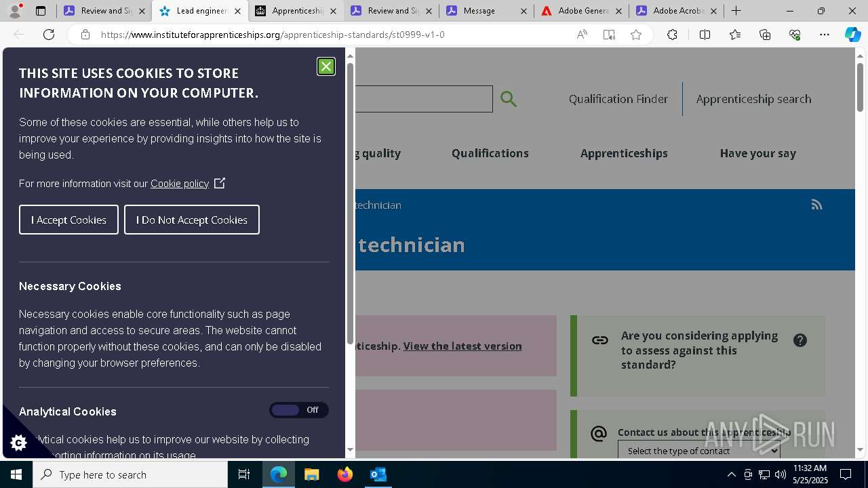Open the Cookie policy link
Screen dimensions: 868x488
tap(180, 184)
